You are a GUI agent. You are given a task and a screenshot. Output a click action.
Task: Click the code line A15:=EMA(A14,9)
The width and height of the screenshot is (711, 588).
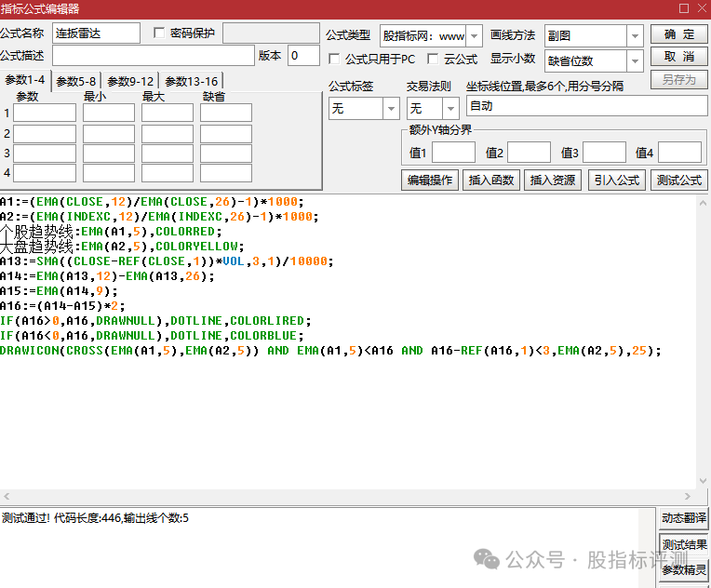(x=59, y=291)
